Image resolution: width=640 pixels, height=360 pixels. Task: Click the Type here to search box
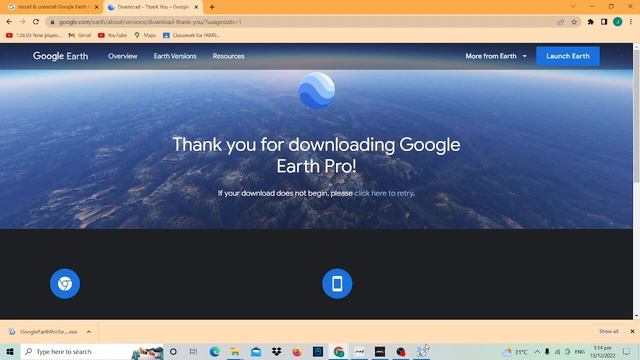pos(92,351)
